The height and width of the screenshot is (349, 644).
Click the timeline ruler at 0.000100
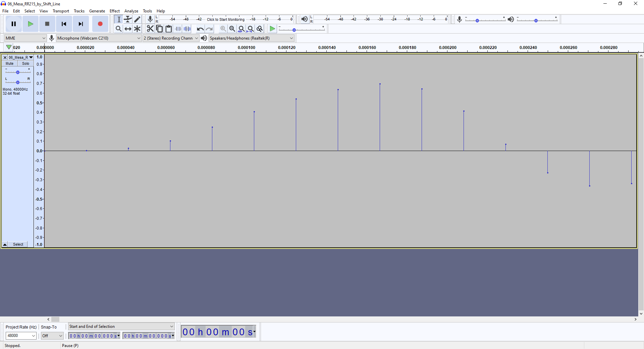pos(246,47)
